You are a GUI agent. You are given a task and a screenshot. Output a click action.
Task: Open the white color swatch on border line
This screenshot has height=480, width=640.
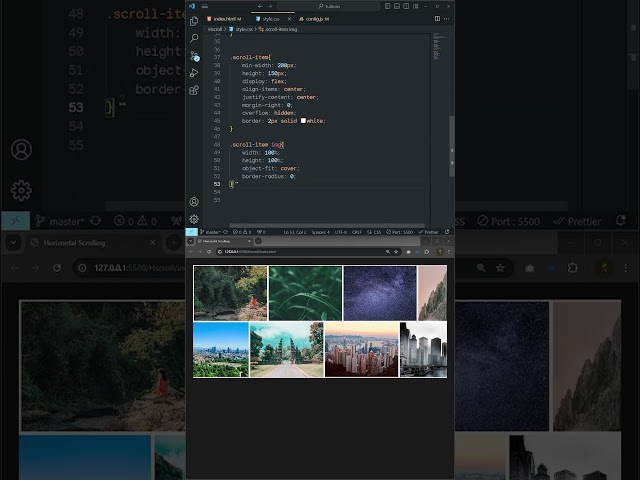tap(303, 120)
